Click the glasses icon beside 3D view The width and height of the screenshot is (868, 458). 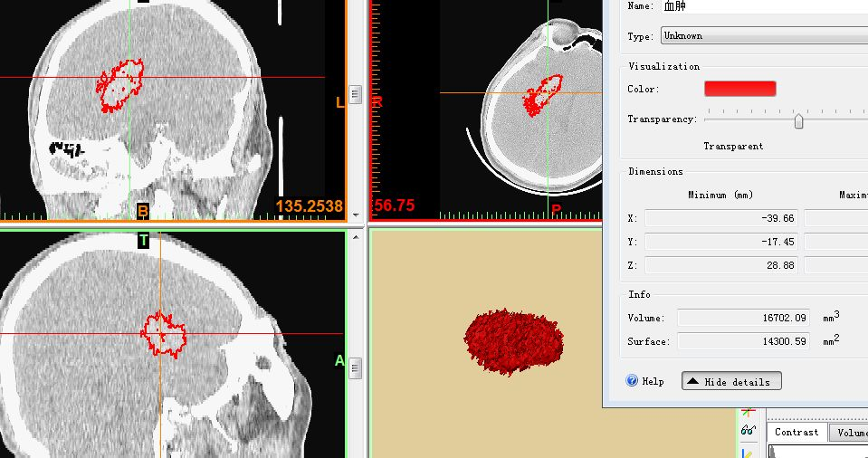[748, 430]
